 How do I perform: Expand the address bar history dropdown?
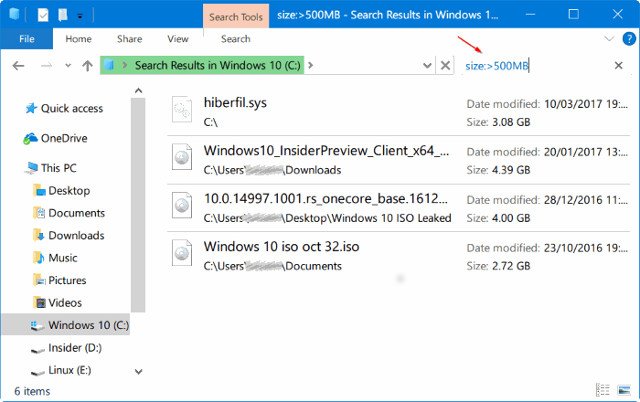pos(427,65)
